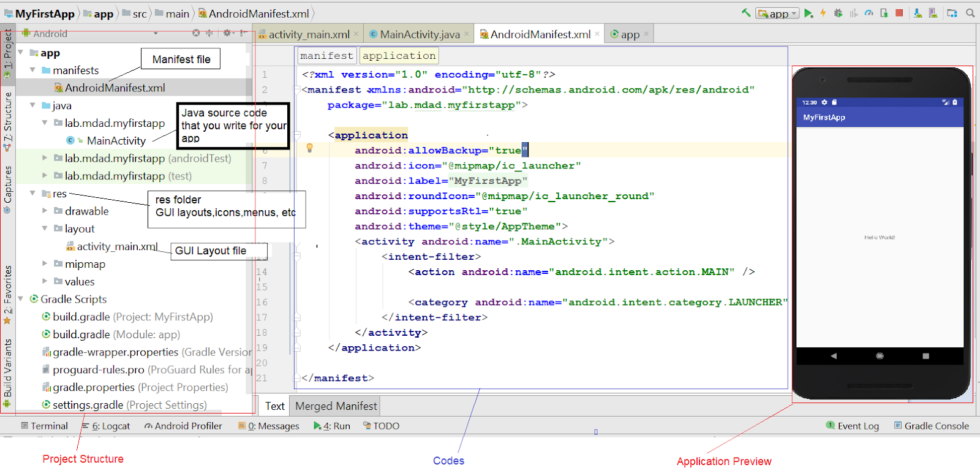Open the profiler gauge icon in toolbar
Viewport: 980px width, 473px height.
click(869, 13)
